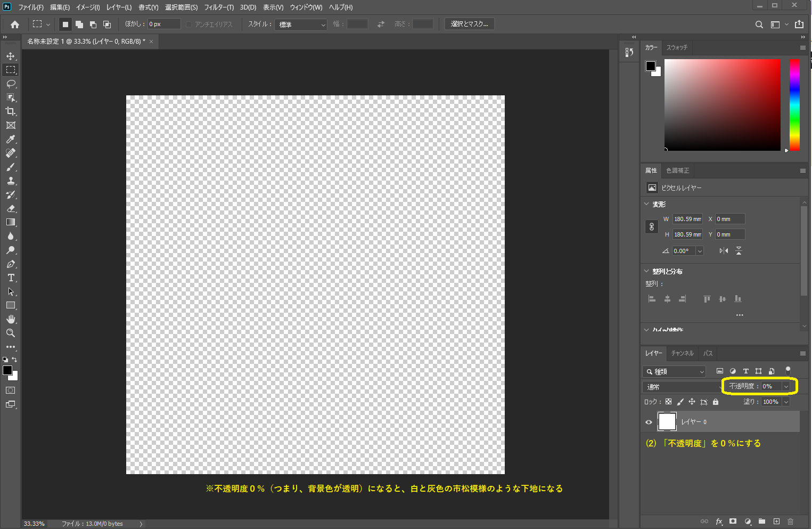Click the more align options ellipsis
The height and width of the screenshot is (529, 812).
(x=740, y=315)
